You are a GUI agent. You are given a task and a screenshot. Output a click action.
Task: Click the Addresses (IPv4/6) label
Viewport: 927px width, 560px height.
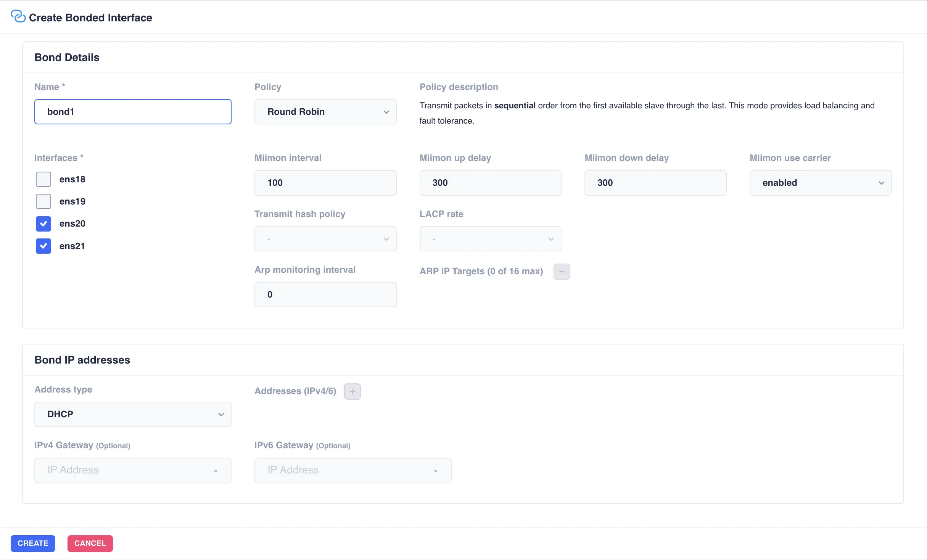tap(295, 391)
